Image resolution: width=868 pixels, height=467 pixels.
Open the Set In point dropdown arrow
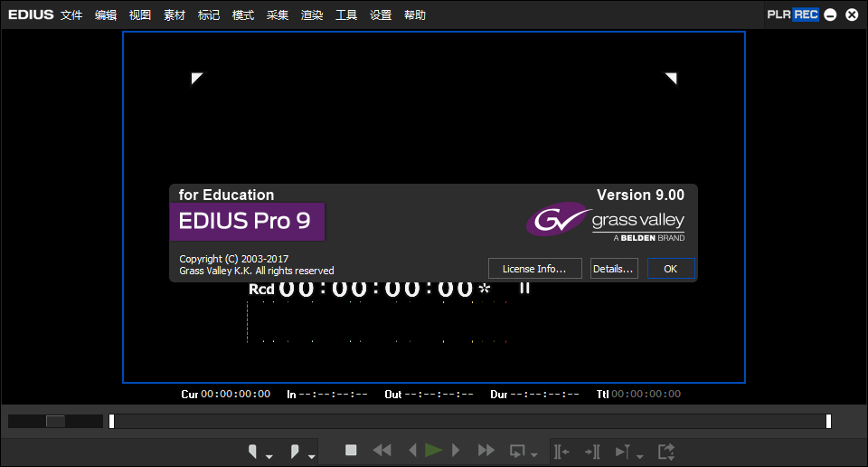coord(269,456)
